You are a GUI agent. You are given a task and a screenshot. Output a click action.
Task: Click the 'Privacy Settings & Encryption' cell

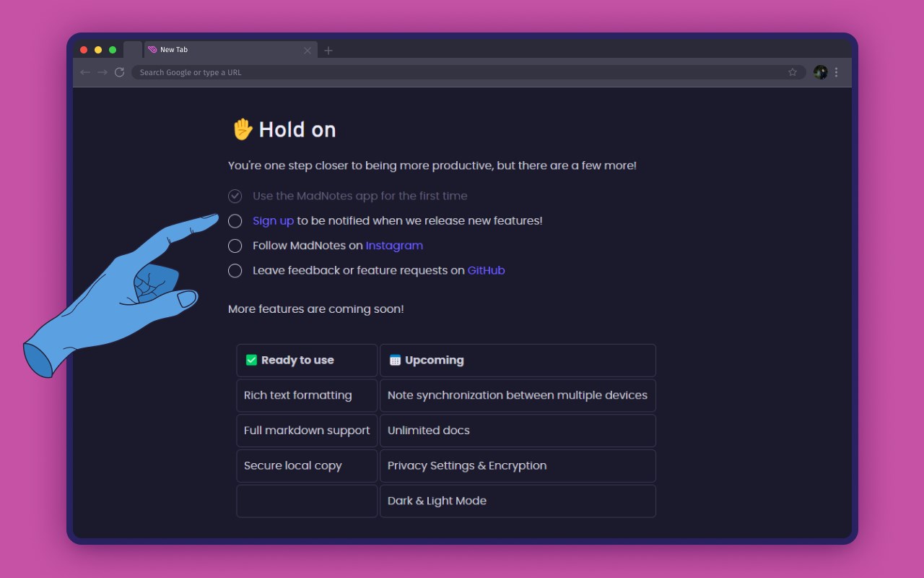[518, 466]
